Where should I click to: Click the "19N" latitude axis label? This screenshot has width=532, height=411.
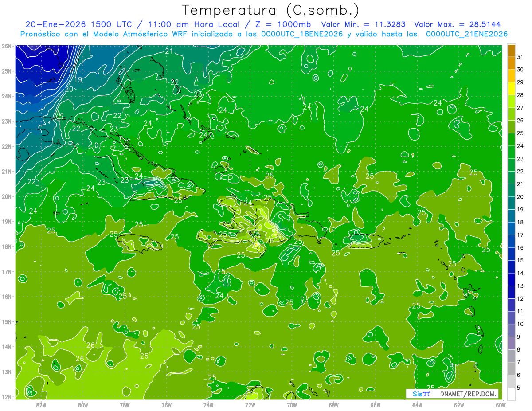pyautogui.click(x=6, y=221)
